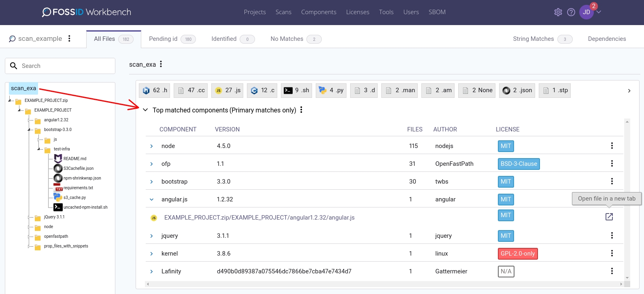644x294 pixels.
Task: Select EXAMPLE_PROJECT.zip in file tree
Action: [46, 100]
